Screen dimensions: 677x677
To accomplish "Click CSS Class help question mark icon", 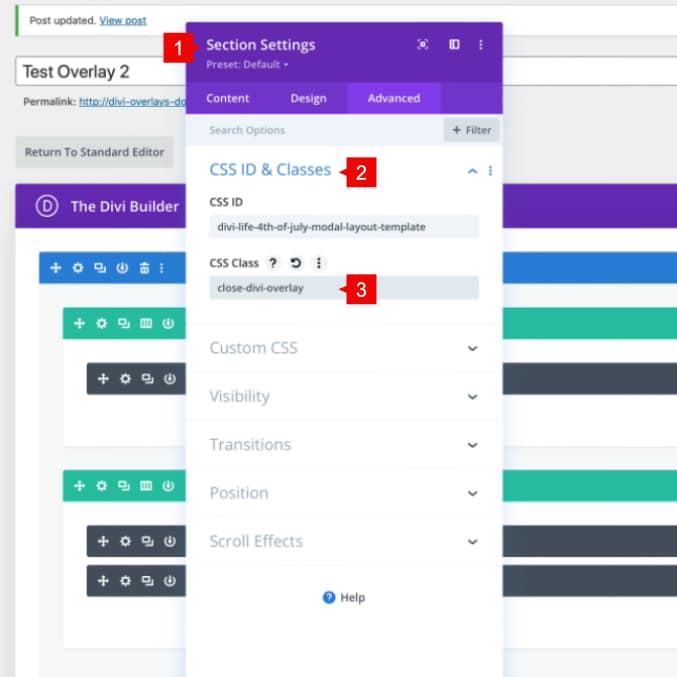I will pos(272,263).
